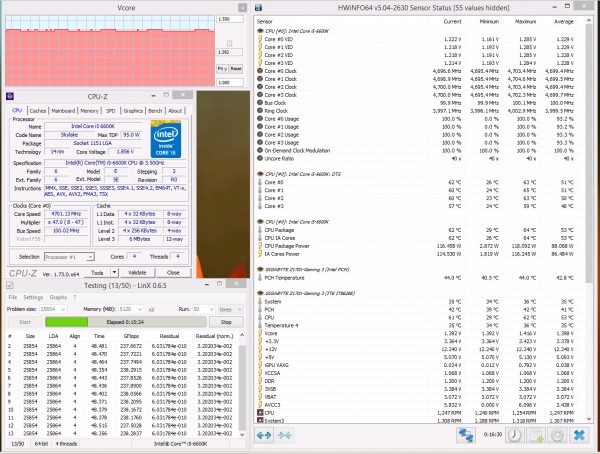Image resolution: width=600 pixels, height=454 pixels.
Task: Open the Memory (MiB) dropdown in LinX
Action: coord(131,309)
